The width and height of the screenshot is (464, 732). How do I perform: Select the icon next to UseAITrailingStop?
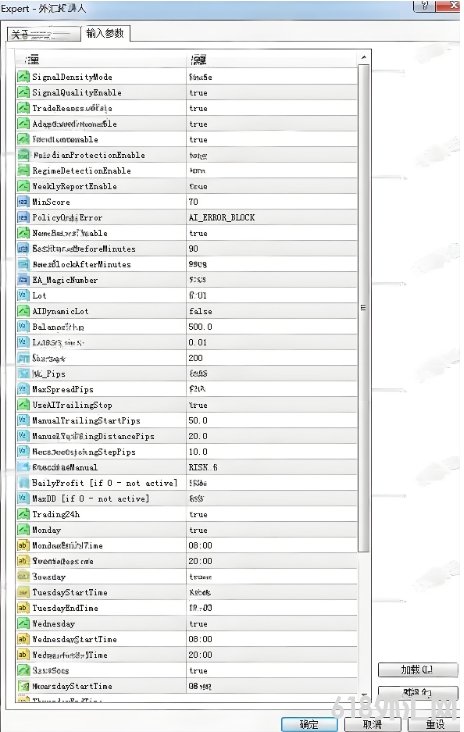click(x=23, y=405)
